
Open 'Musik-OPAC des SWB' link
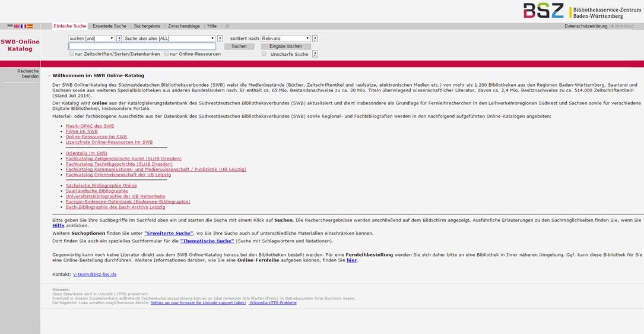pos(90,126)
